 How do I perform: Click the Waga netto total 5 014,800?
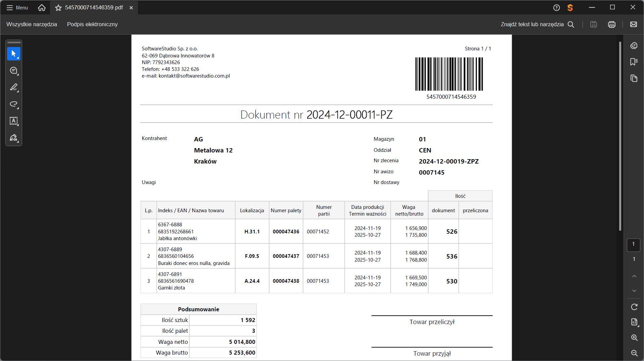(242, 342)
